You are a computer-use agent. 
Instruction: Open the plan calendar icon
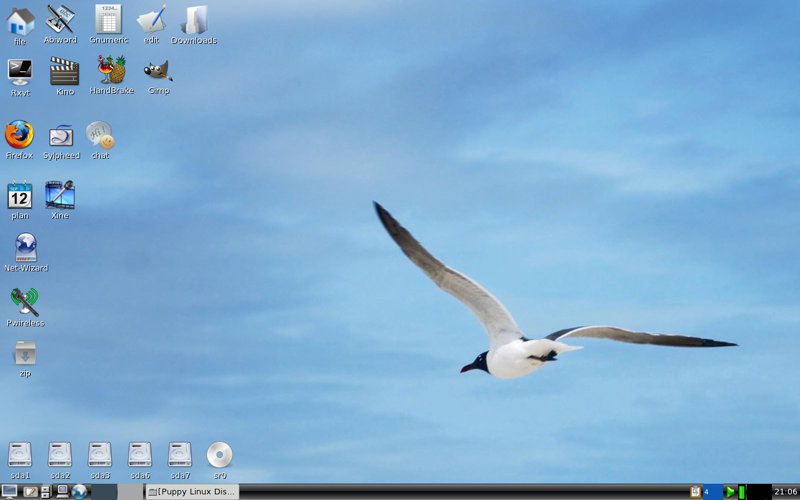click(20, 195)
